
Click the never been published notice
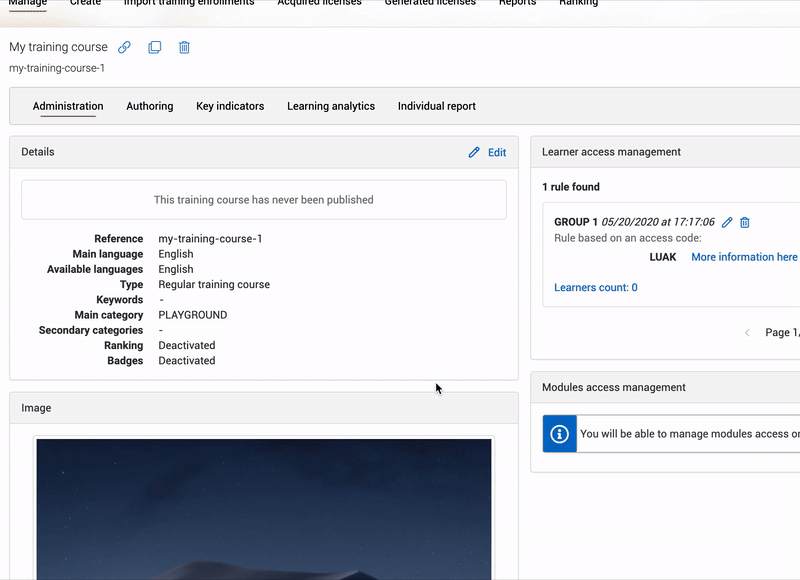264,200
